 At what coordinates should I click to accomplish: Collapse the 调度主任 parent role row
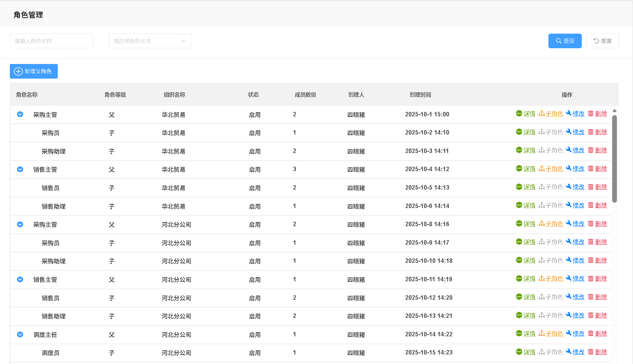[20, 335]
